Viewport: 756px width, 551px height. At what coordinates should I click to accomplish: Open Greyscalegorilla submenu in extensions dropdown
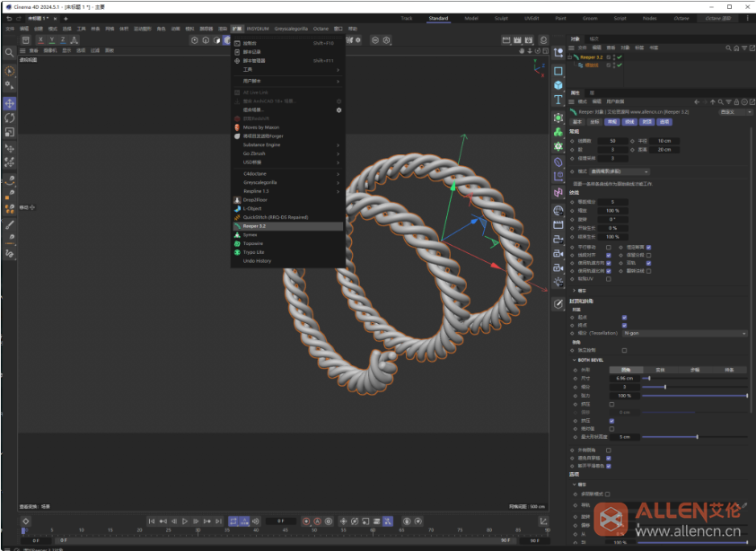pos(287,182)
